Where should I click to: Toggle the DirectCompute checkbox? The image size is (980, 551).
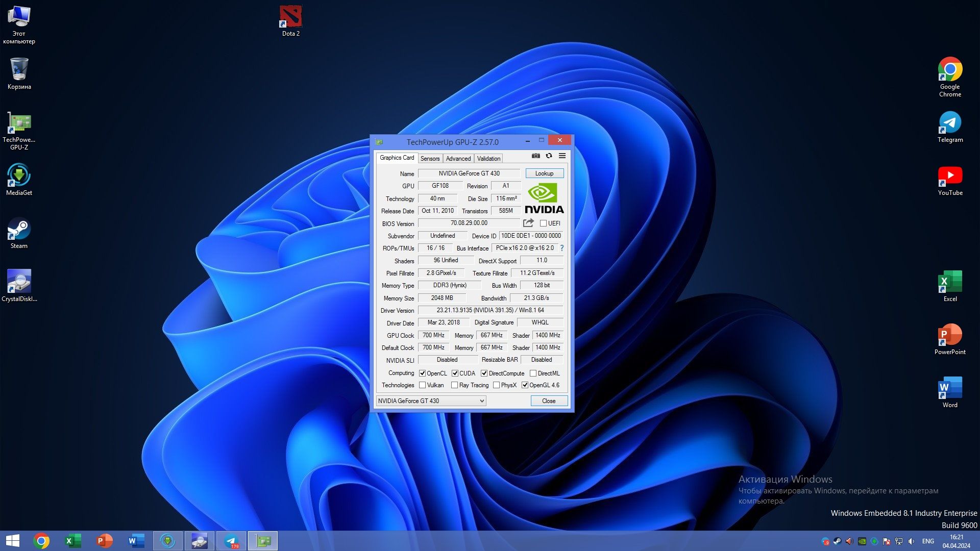[x=484, y=373]
